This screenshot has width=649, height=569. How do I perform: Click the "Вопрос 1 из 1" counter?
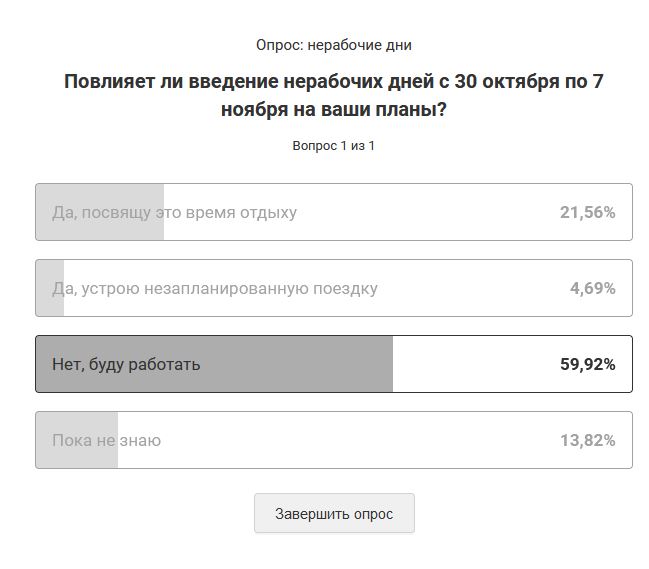click(x=334, y=146)
